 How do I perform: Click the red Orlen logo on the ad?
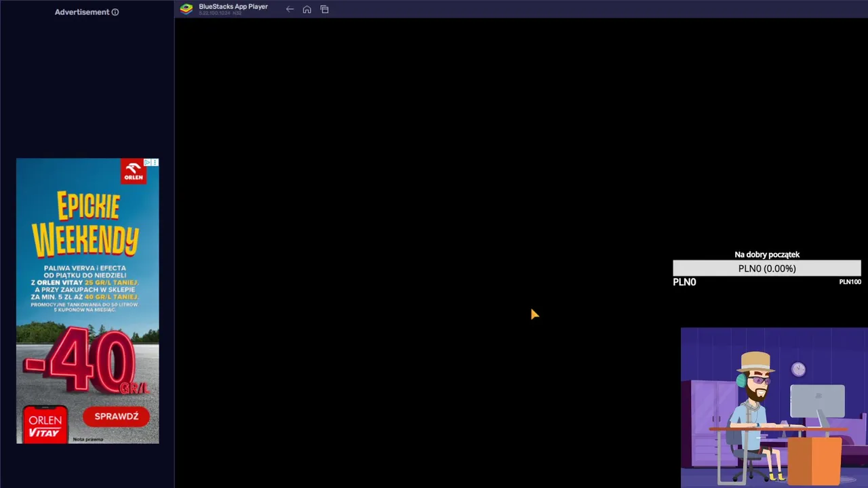(x=134, y=171)
